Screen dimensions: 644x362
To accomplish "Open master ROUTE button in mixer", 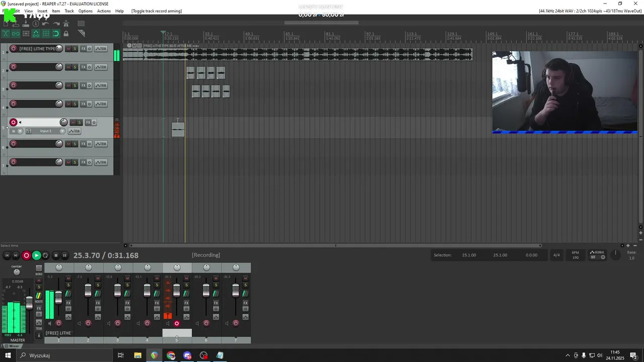I will click(39, 296).
